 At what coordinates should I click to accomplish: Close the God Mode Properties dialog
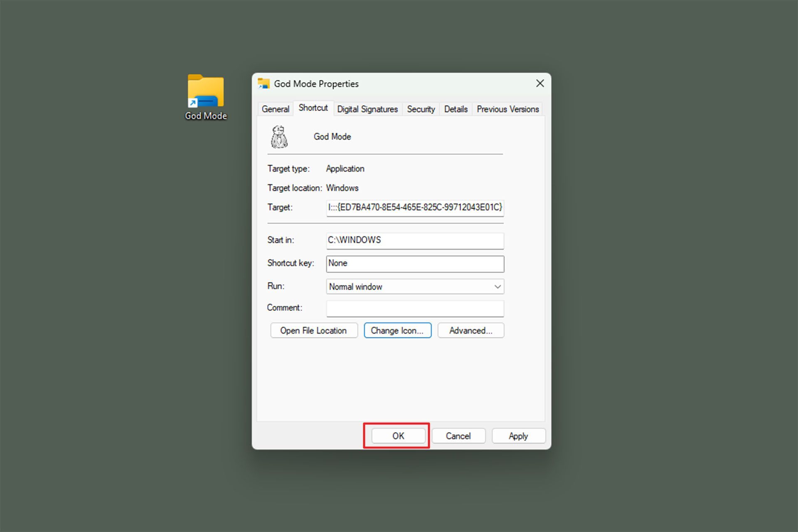tap(540, 84)
